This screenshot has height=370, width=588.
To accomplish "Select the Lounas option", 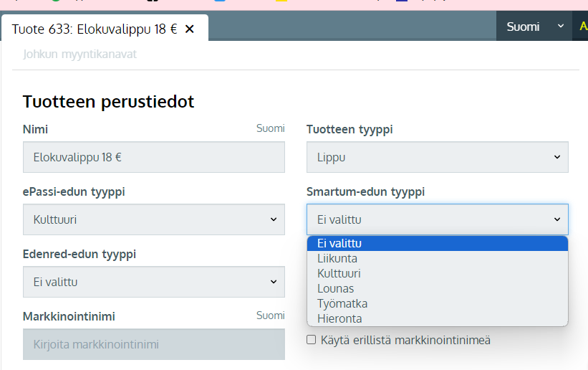I will 335,288.
